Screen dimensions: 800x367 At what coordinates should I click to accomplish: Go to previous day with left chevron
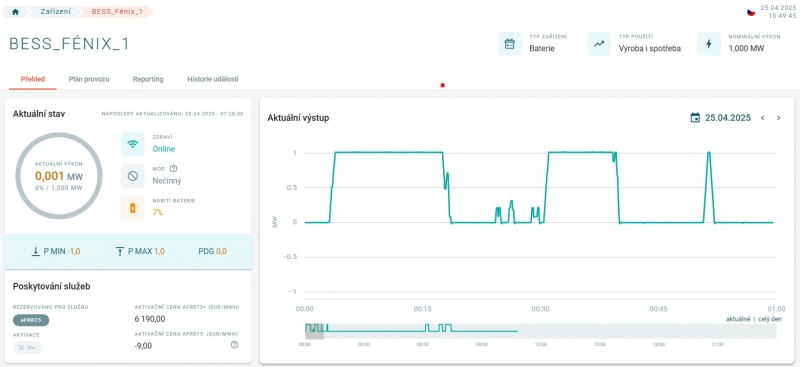(763, 118)
